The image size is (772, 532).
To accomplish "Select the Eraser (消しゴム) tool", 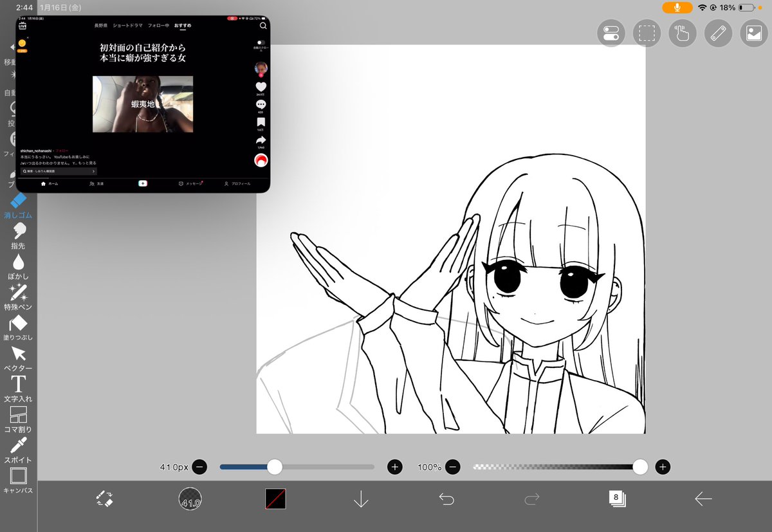I will click(x=18, y=206).
